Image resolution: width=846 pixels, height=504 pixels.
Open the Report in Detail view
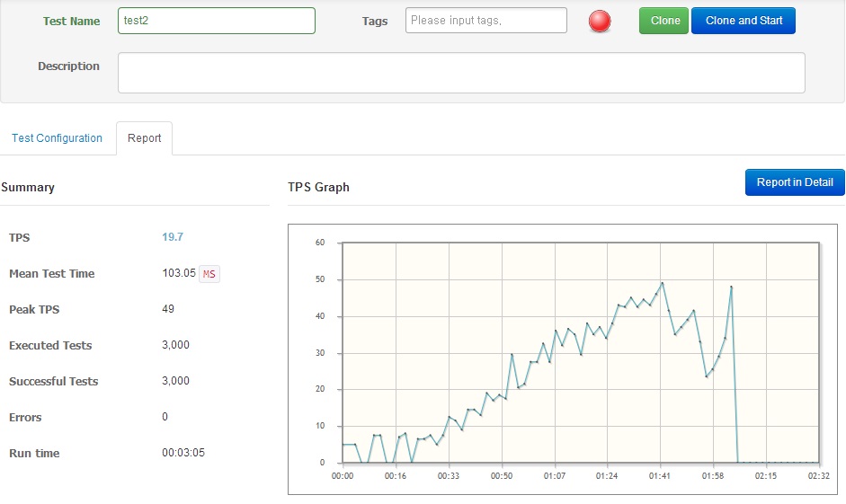795,182
